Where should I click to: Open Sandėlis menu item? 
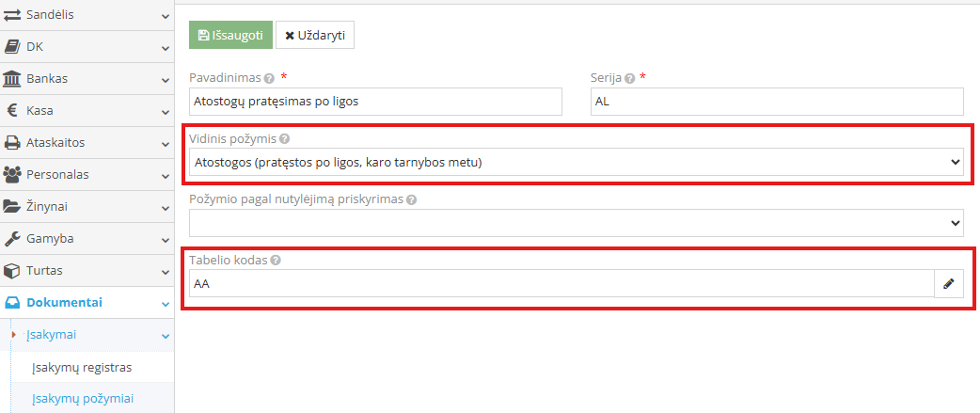(x=87, y=15)
